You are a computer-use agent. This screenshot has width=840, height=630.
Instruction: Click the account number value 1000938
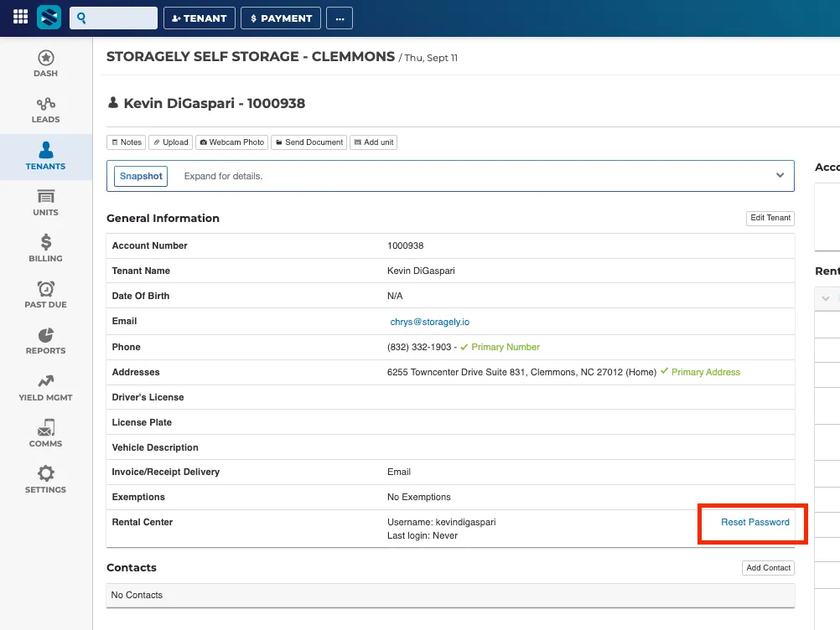(406, 245)
